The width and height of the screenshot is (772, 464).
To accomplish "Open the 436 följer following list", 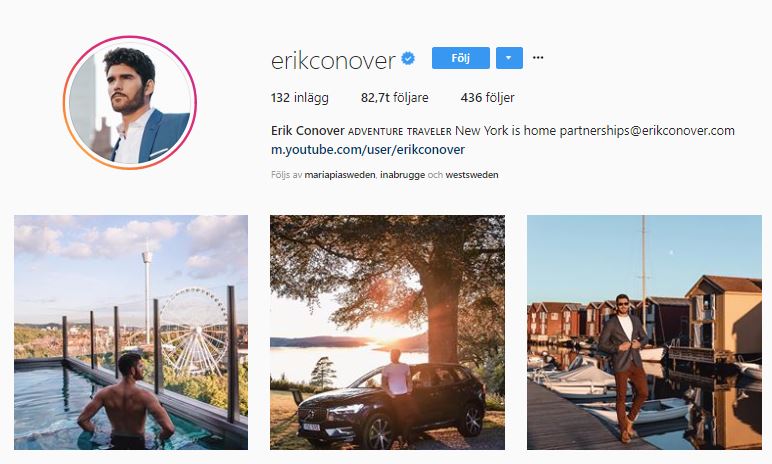I will click(x=487, y=98).
